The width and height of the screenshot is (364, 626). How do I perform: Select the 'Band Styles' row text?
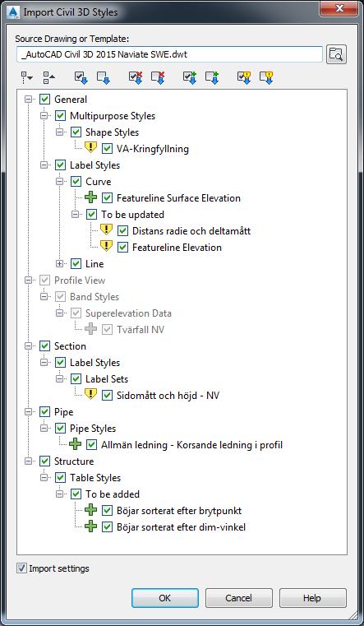tap(94, 297)
